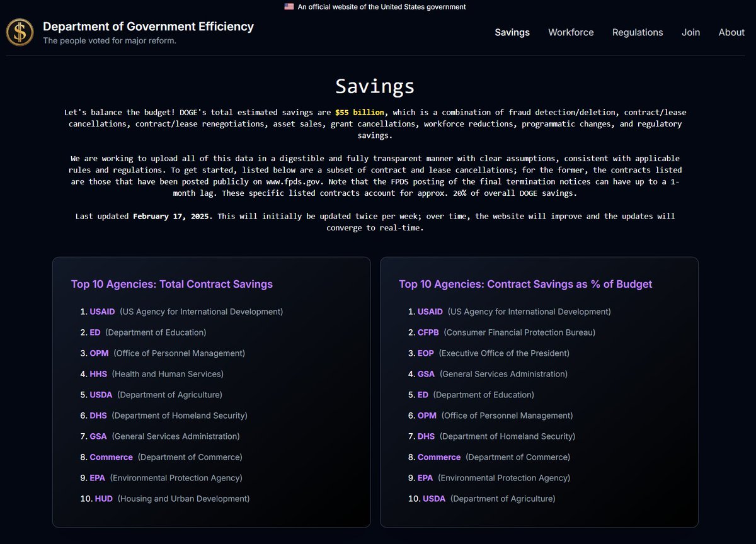This screenshot has height=544, width=756.
Task: Select EPA ranked 9 in % of Budget list
Action: coord(425,478)
